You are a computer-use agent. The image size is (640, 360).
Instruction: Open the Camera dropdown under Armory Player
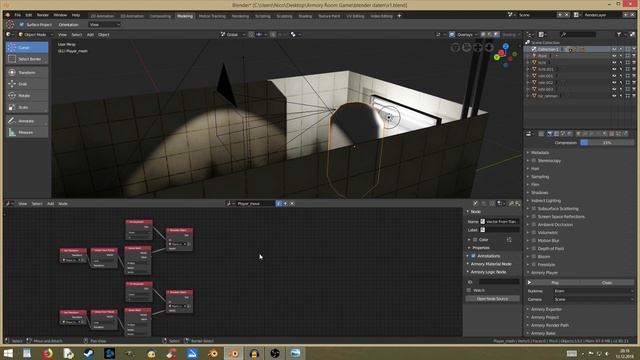click(593, 300)
